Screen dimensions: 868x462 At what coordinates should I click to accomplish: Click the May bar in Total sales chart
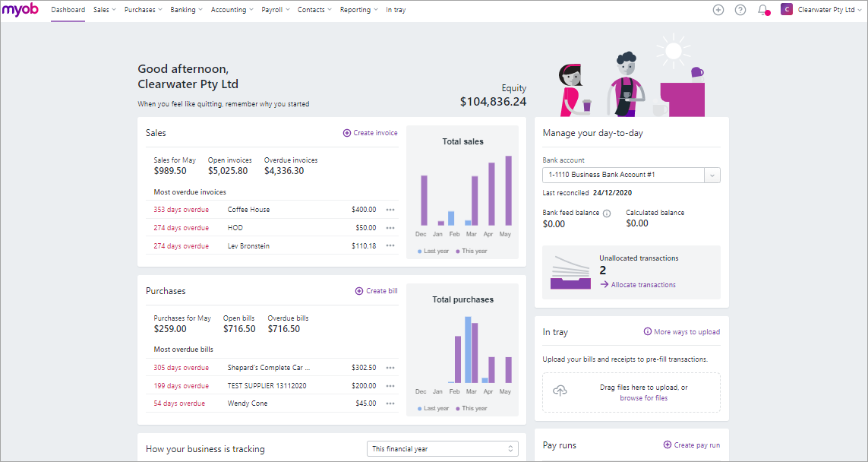509,191
